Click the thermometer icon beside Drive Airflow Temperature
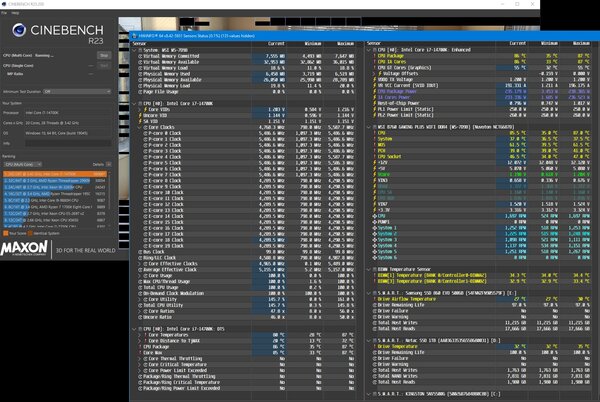This screenshot has width=600, height=402. point(375,299)
